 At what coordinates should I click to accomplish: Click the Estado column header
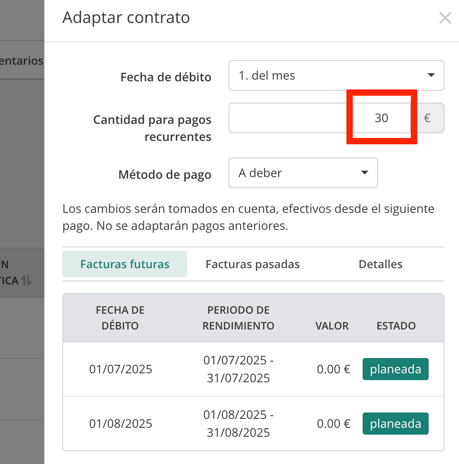click(396, 326)
